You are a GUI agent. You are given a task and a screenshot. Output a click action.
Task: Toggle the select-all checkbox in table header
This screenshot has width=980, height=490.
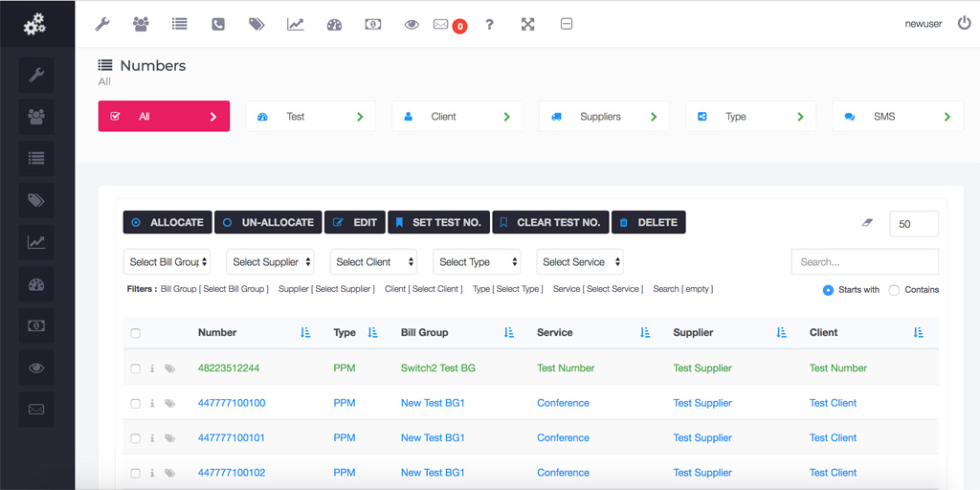point(135,333)
